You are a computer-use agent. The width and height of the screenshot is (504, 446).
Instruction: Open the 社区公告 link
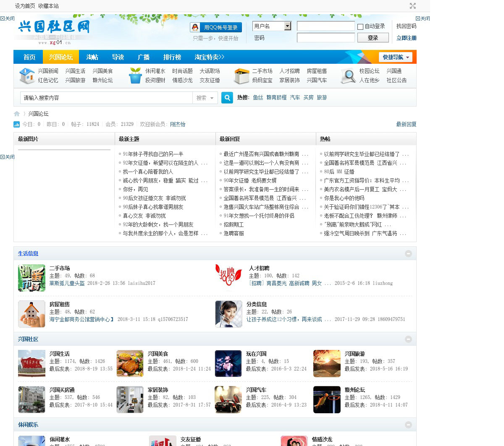396,80
